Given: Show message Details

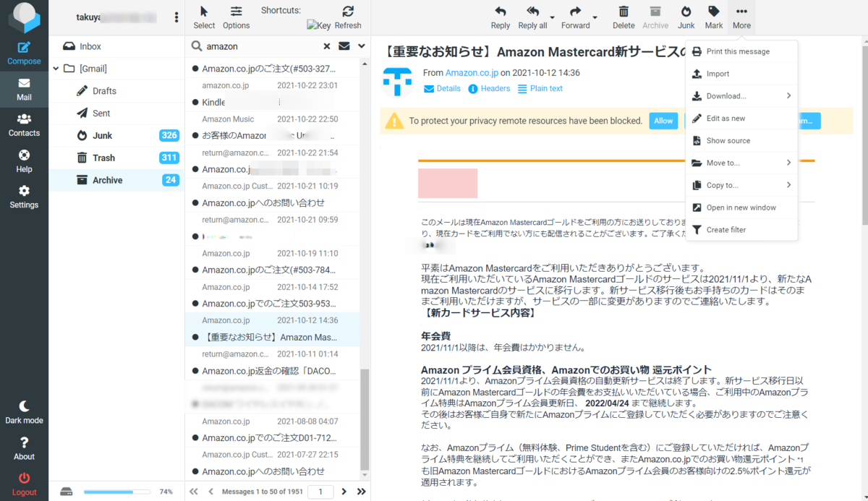Looking at the screenshot, I should pyautogui.click(x=442, y=89).
